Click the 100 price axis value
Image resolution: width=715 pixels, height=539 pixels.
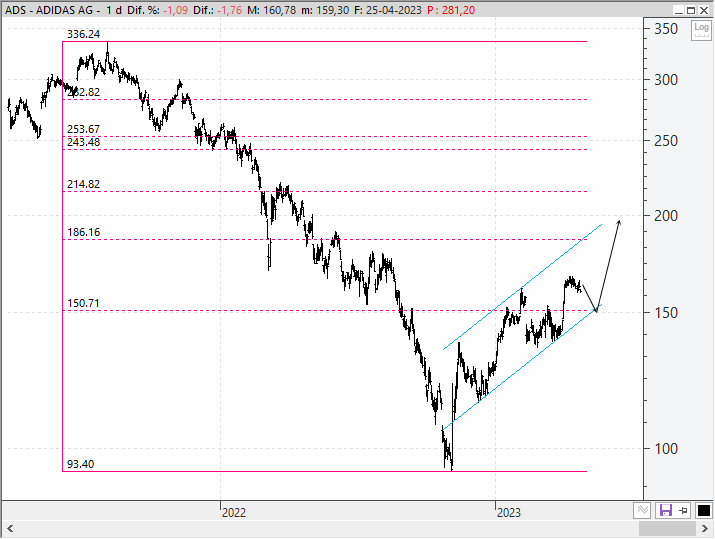[666, 449]
